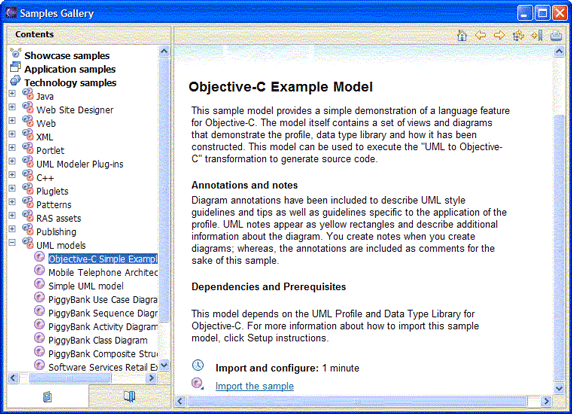This screenshot has height=414, width=572.
Task: Click the Annotations and notes heading
Action: click(244, 185)
